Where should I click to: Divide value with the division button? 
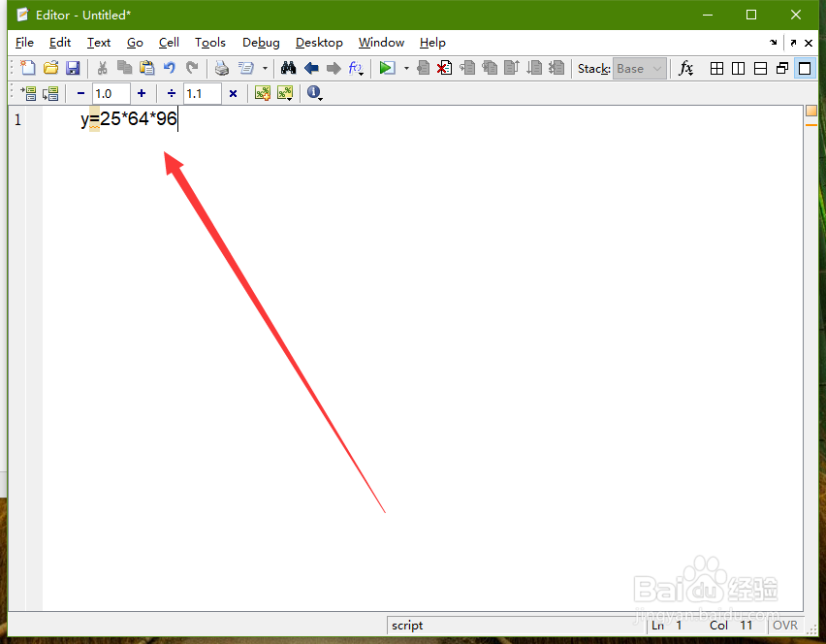pyautogui.click(x=172, y=93)
